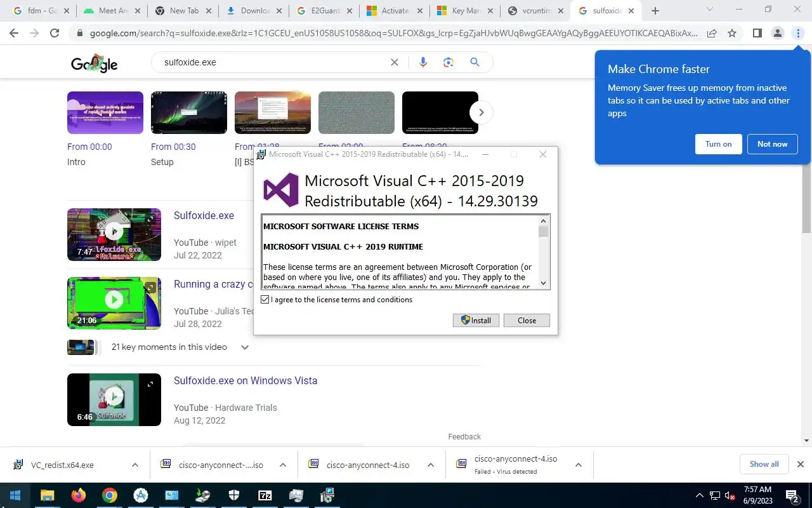The height and width of the screenshot is (508, 812).
Task: Share this page from the address bar
Action: click(x=712, y=33)
